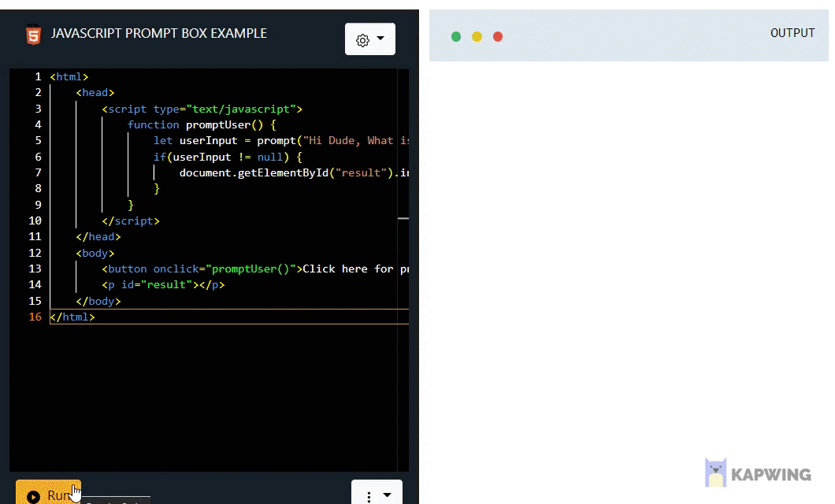This screenshot has height=504, width=835.
Task: Click line number 1 in the gutter
Action: pyautogui.click(x=37, y=76)
